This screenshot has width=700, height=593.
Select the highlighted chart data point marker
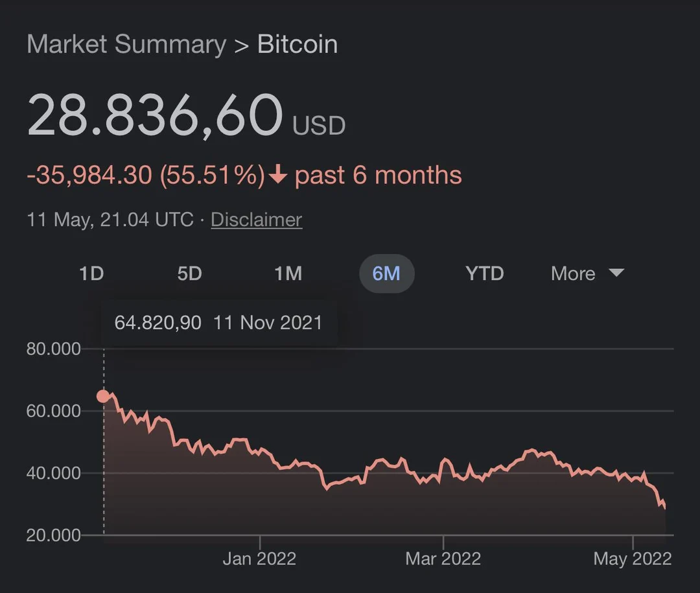pos(104,397)
